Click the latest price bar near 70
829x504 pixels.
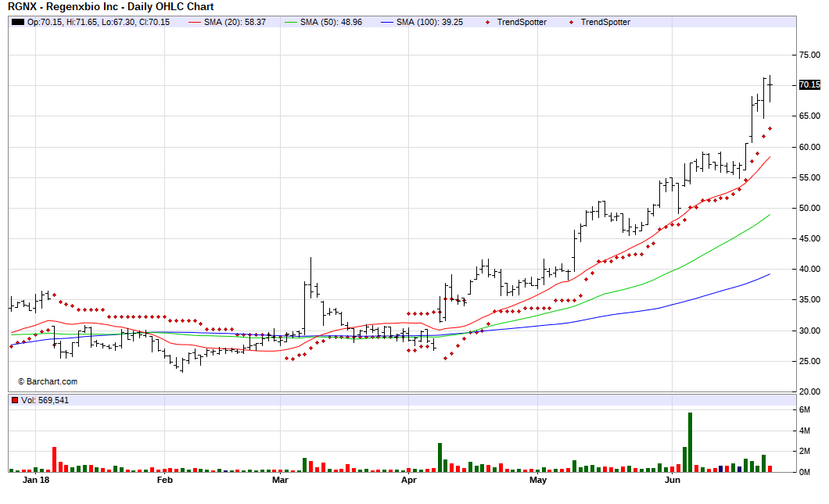click(x=770, y=89)
